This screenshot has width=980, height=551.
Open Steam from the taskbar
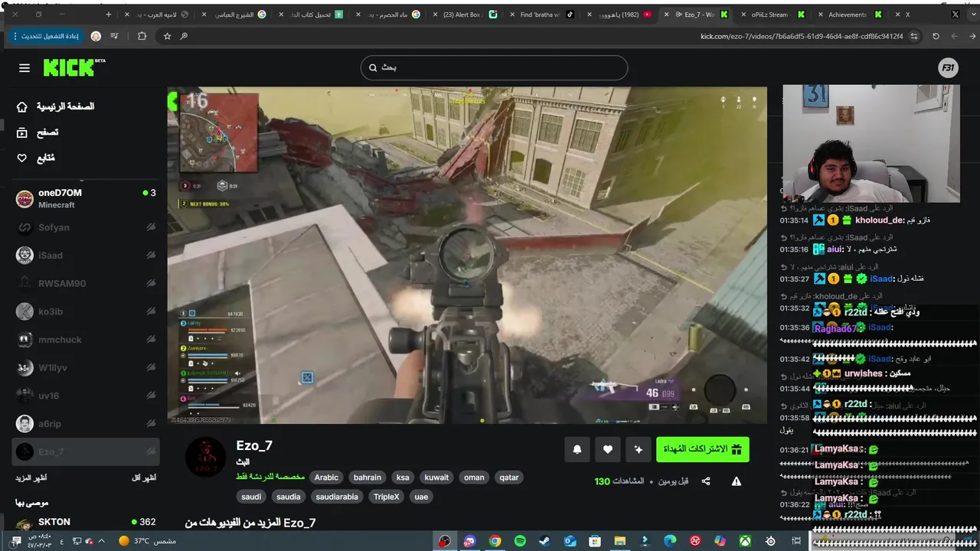544,541
